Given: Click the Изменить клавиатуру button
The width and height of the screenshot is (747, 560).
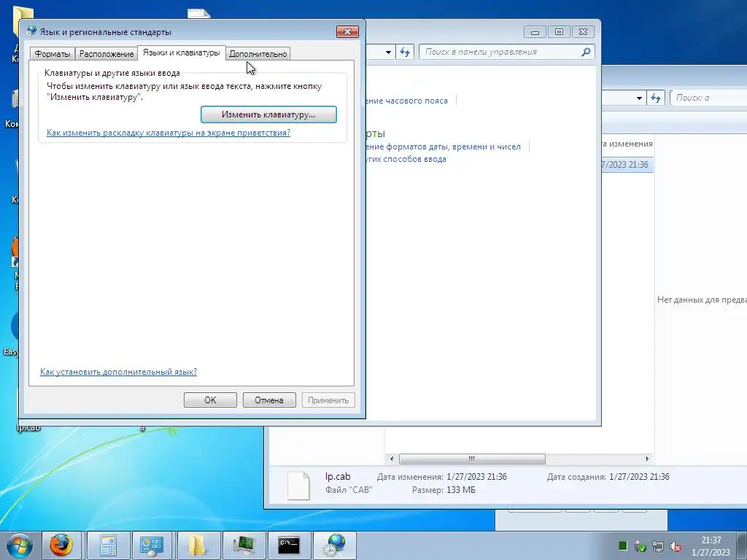Looking at the screenshot, I should point(268,114).
